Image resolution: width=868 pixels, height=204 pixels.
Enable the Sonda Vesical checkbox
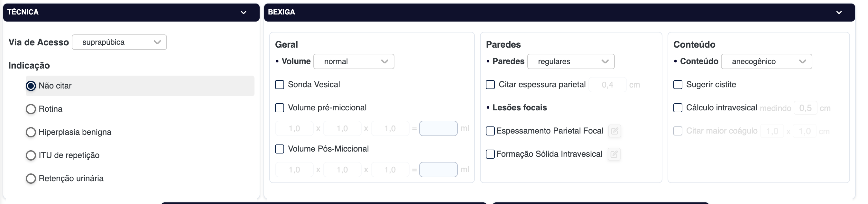tap(280, 85)
